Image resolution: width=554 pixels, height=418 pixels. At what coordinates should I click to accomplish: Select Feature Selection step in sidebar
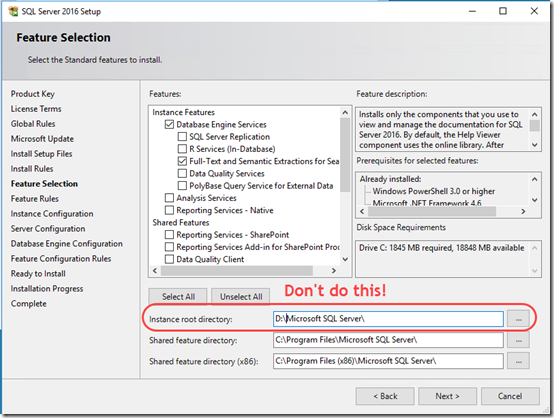[44, 184]
